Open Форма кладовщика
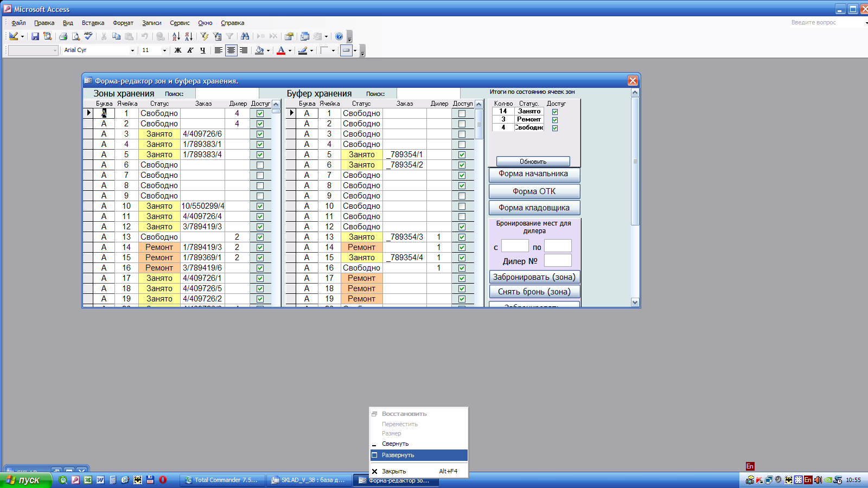 pos(534,208)
